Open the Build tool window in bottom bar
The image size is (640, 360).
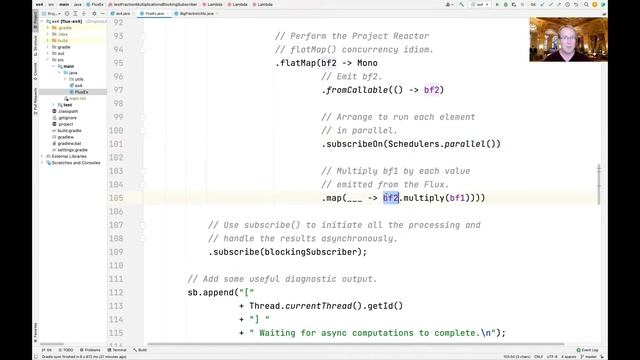[x=140, y=350]
